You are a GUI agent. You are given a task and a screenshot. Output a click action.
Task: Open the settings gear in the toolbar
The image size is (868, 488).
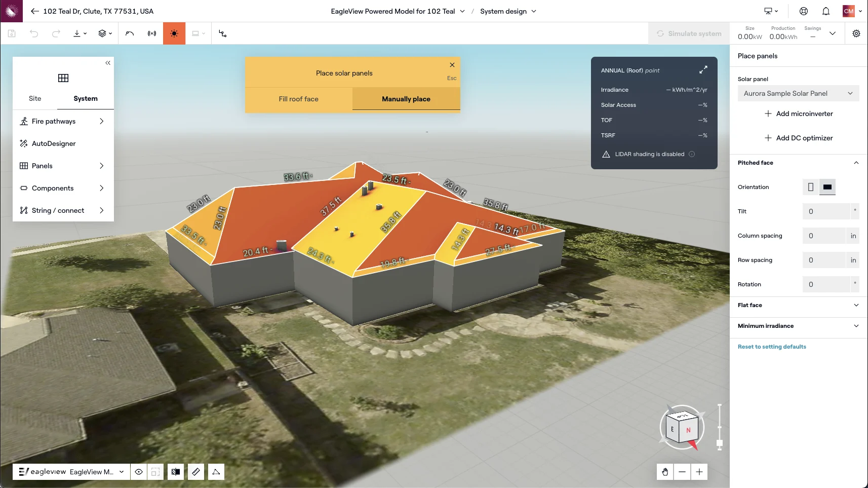click(x=856, y=33)
